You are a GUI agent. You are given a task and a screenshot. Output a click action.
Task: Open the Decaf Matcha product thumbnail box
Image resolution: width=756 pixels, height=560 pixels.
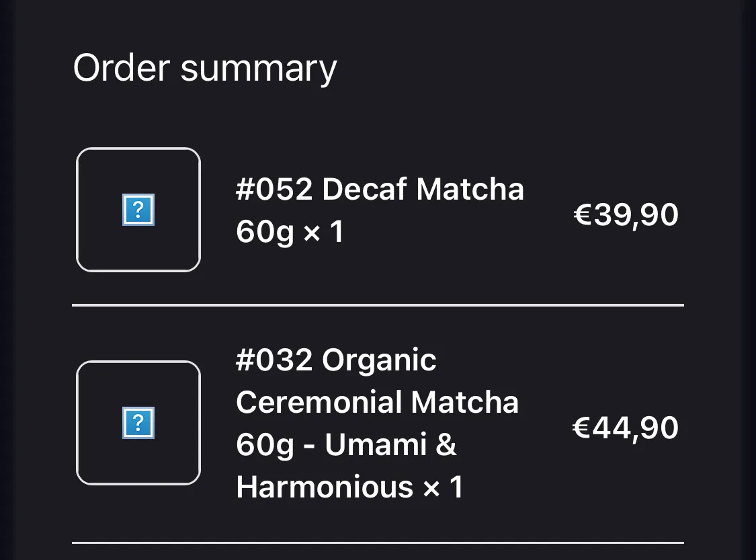click(138, 210)
